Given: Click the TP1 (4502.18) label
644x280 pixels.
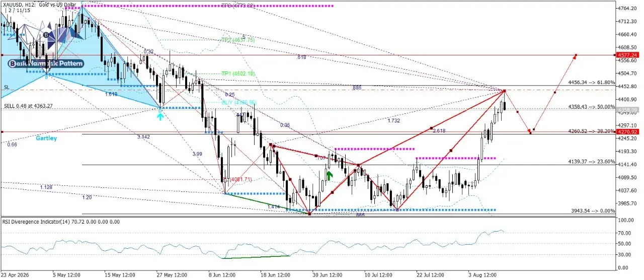Looking at the screenshot, I should [x=238, y=74].
